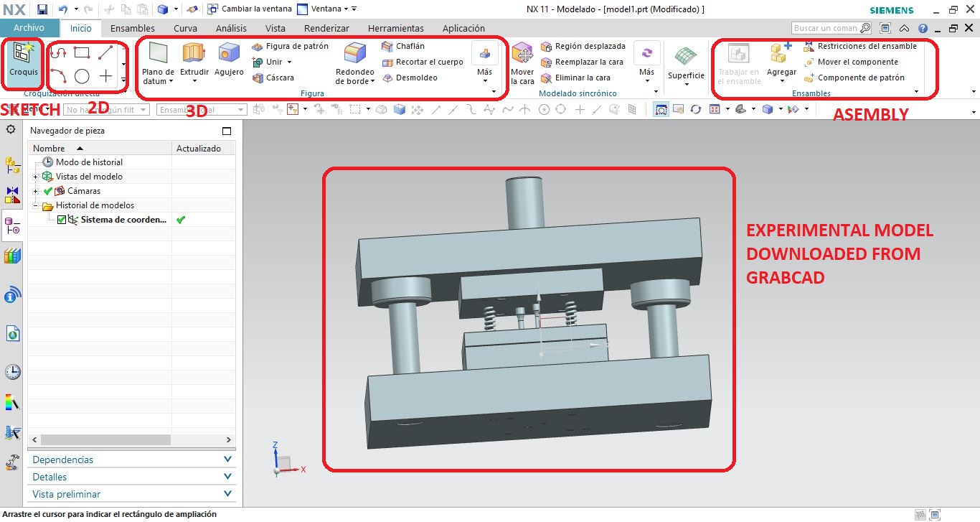Click the Chaflán chamfer command

pyautogui.click(x=403, y=46)
